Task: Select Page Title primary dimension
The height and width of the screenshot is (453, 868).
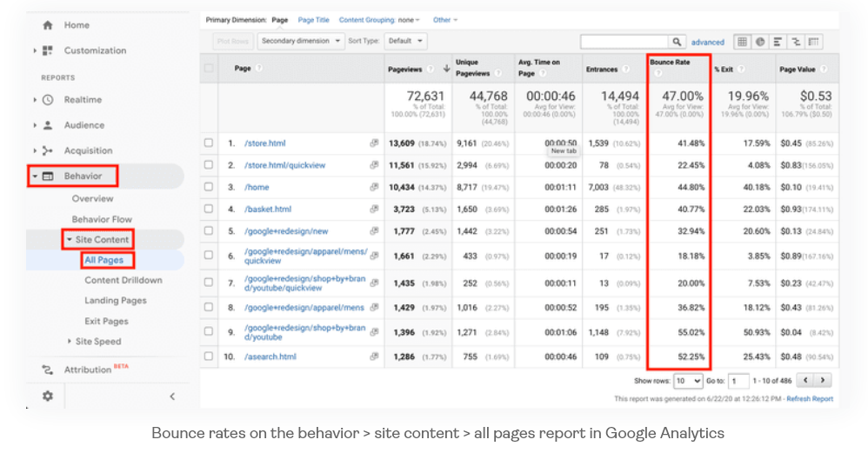Action: pos(313,20)
